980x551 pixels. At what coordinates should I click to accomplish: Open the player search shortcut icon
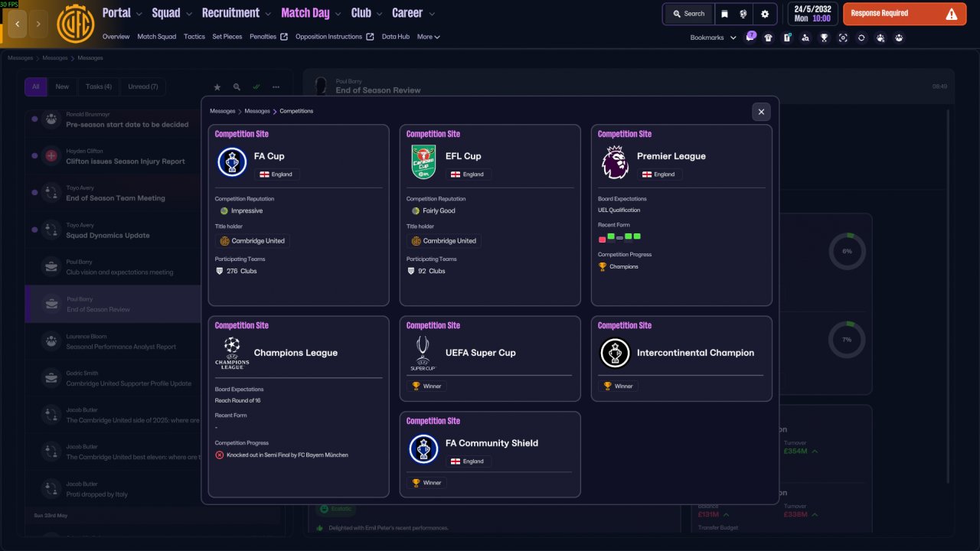point(805,37)
